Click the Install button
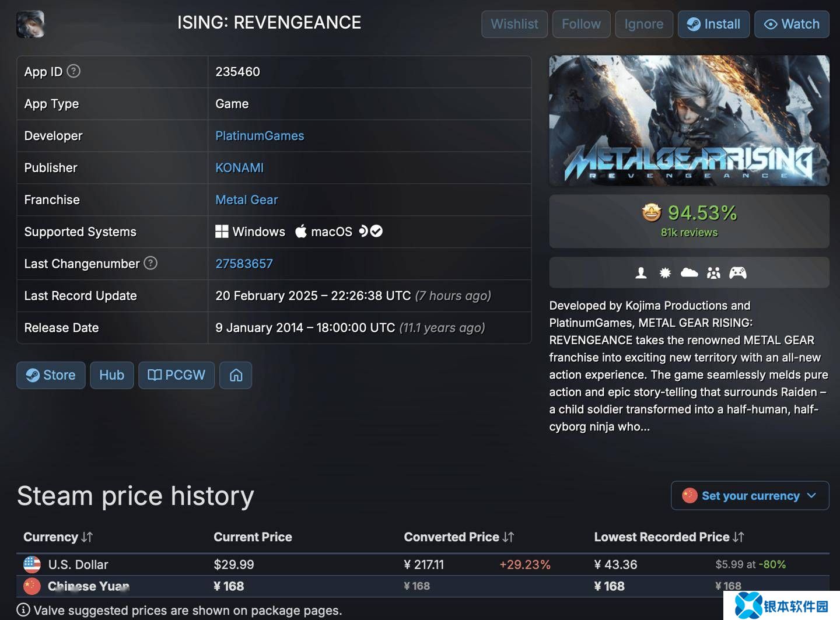Viewport: 840px width, 620px height. 713,24
